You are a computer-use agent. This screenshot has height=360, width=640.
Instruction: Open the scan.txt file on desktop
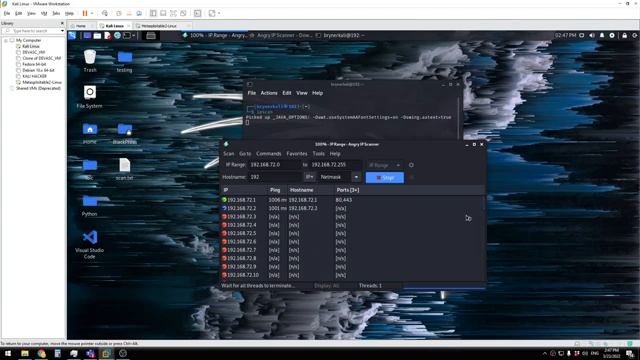124,169
